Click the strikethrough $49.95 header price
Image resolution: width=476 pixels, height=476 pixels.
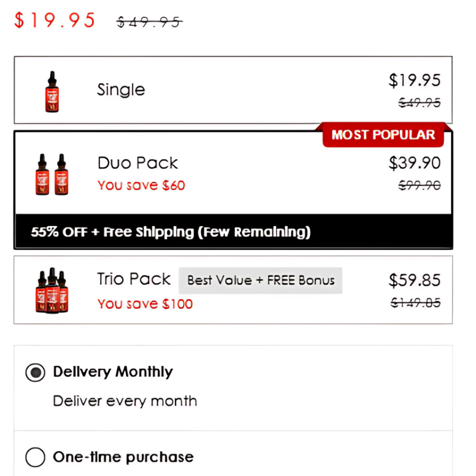(149, 22)
